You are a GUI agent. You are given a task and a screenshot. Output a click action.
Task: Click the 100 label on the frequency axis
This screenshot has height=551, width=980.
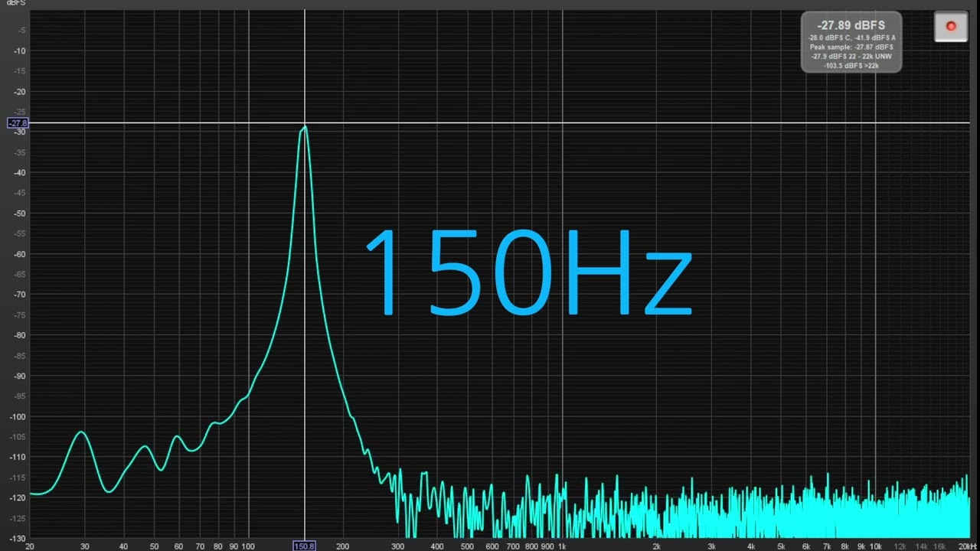coord(248,546)
